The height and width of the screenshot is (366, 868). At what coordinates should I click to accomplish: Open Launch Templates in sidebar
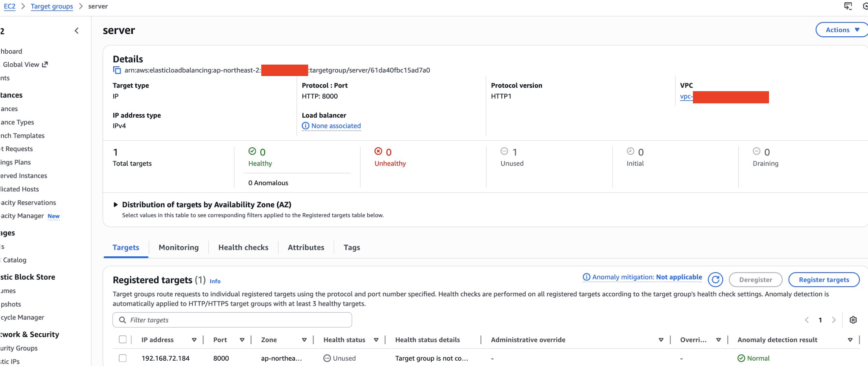[22, 135]
